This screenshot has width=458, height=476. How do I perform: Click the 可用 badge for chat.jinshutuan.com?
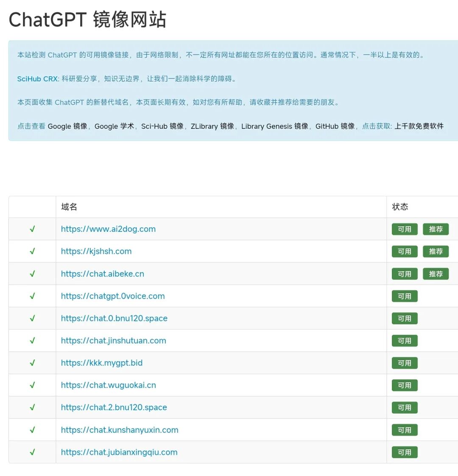coord(405,341)
